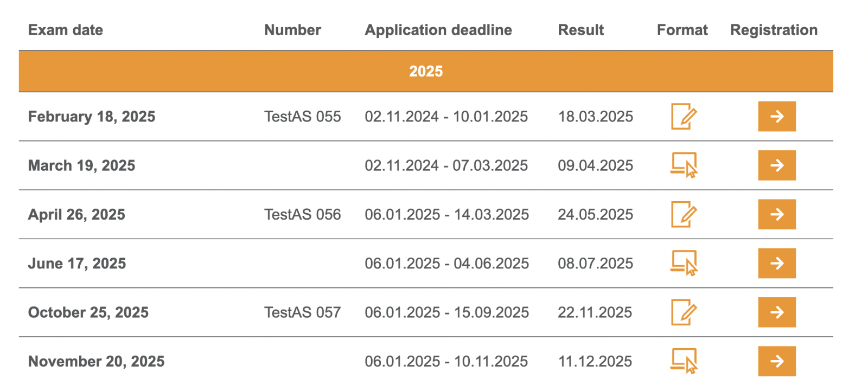868x391 pixels.
Task: Click digital format icon for June 17 exam
Action: click(684, 263)
